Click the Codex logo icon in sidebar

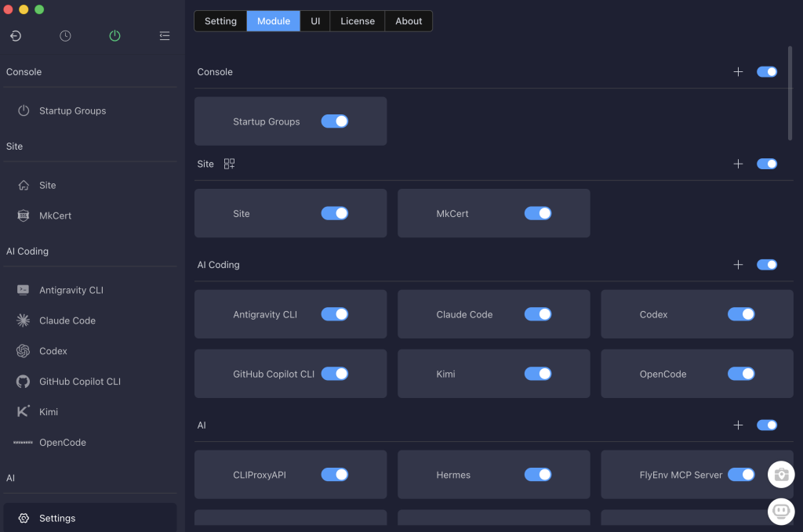coord(23,351)
